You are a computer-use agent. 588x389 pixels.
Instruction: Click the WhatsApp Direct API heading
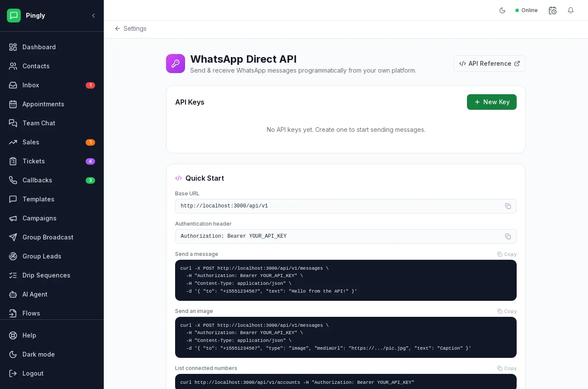pos(243,59)
